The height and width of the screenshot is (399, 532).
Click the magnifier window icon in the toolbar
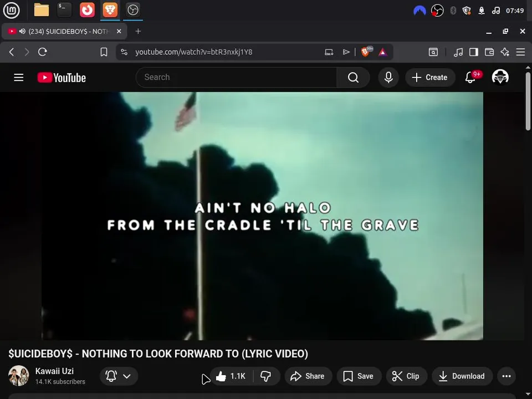(x=433, y=52)
